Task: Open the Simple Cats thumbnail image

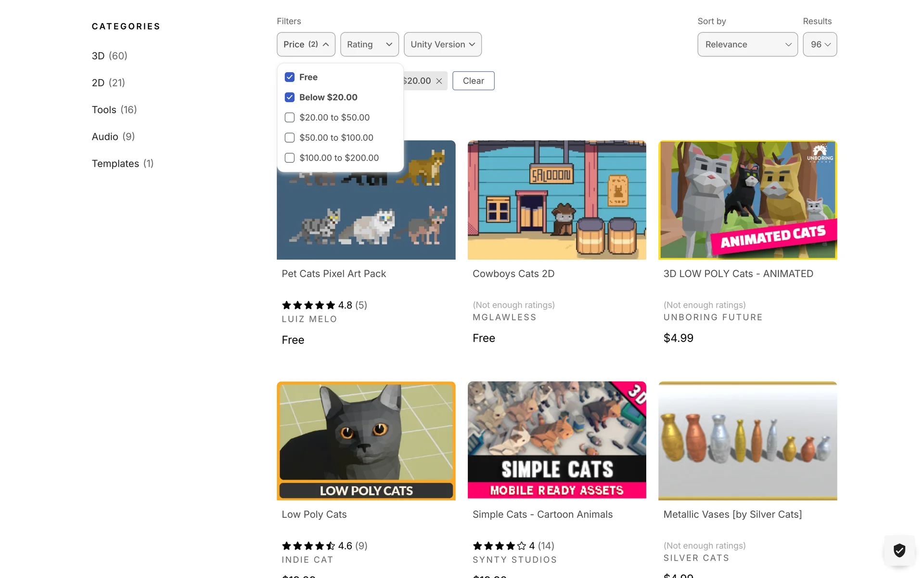Action: [556, 440]
